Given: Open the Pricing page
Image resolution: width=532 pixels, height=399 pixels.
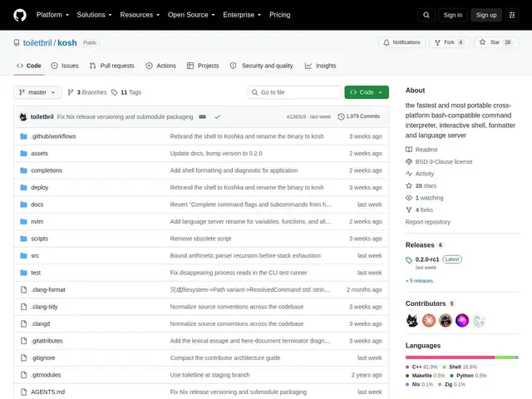Looking at the screenshot, I should click(279, 15).
